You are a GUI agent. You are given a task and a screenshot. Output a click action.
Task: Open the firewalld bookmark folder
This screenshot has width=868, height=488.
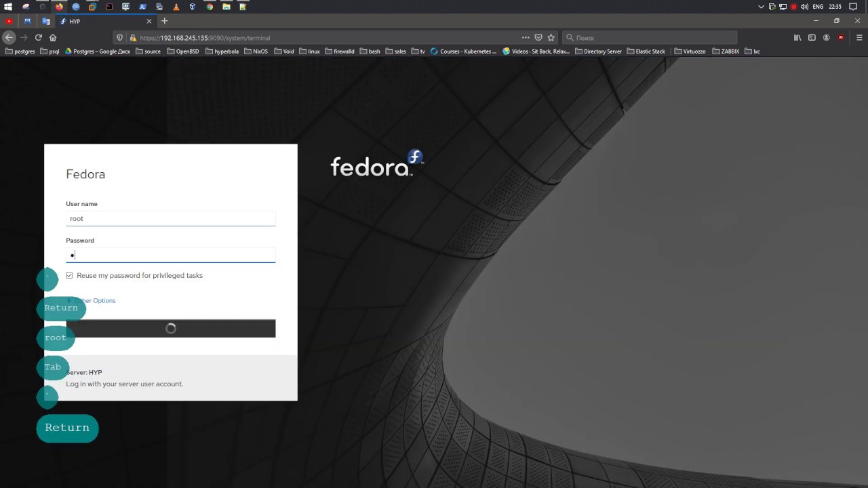tap(340, 52)
